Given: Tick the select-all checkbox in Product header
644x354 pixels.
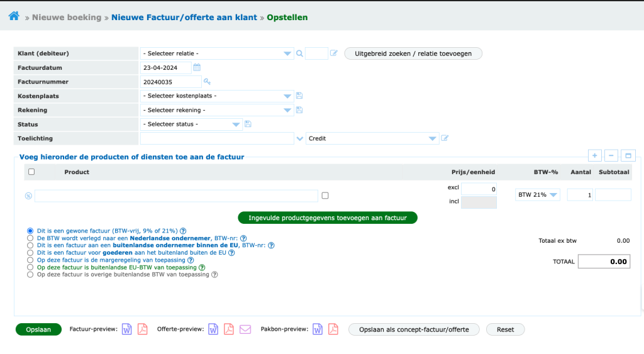Looking at the screenshot, I should [31, 172].
